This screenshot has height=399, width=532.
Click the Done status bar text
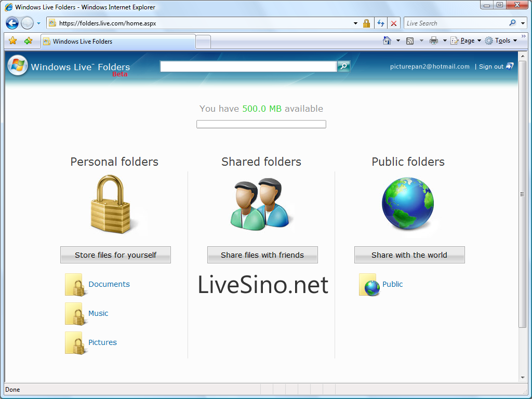tap(12, 390)
